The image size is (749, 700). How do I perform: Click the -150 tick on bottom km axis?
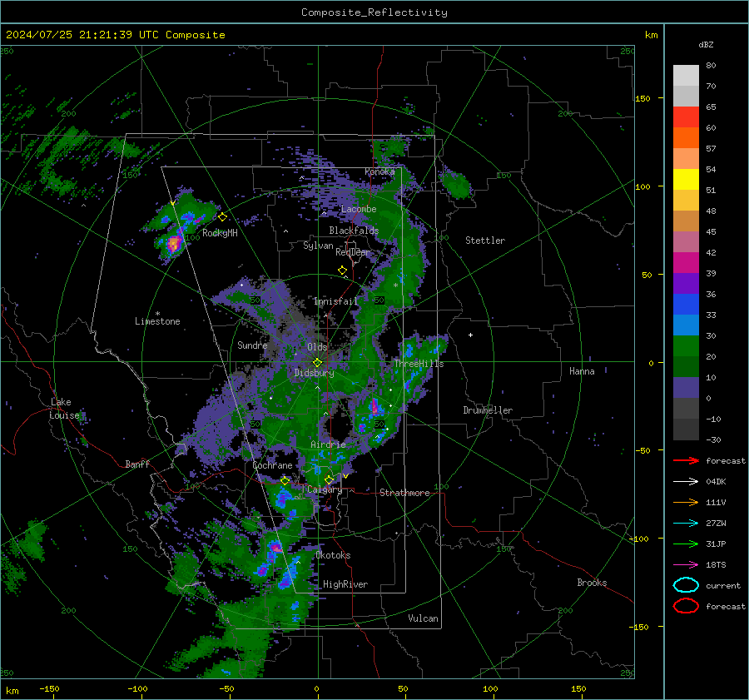(x=49, y=688)
